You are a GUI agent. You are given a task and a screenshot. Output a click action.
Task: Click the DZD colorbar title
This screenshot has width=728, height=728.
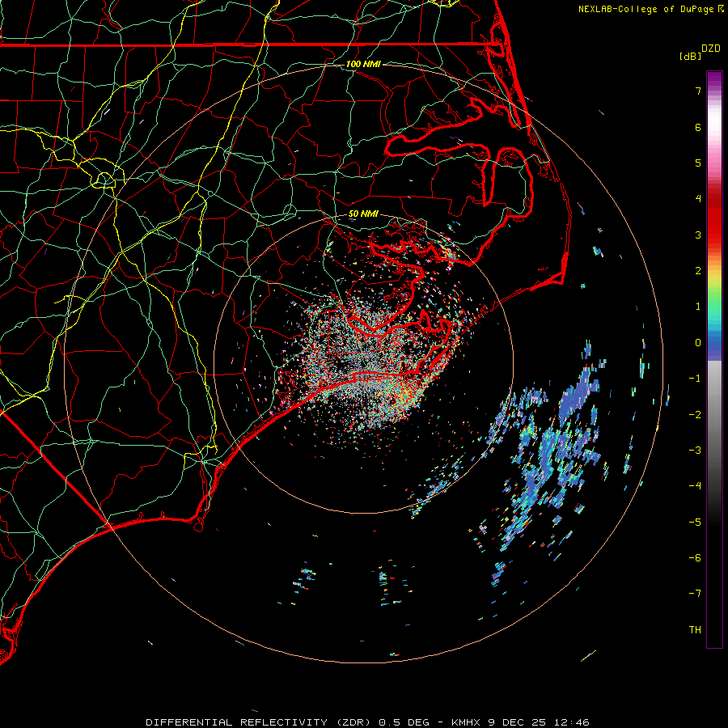click(x=711, y=49)
